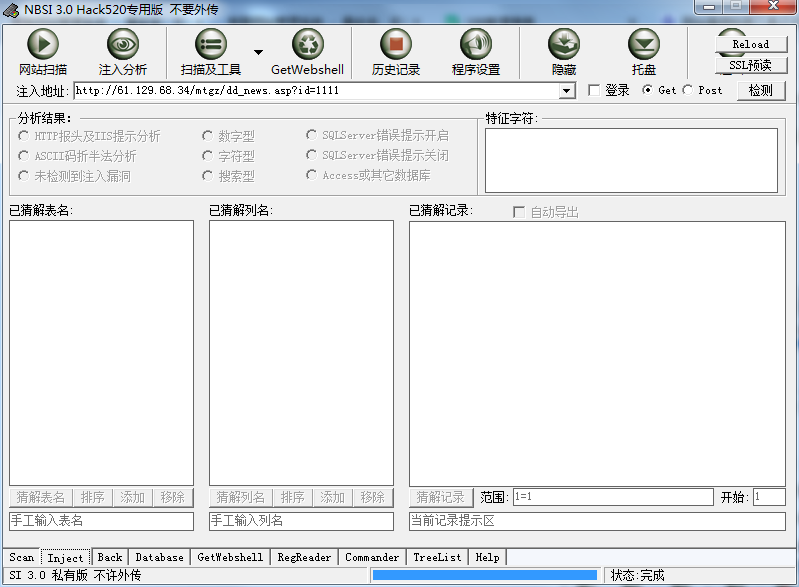
Task: Send to tray with 托盘 icon
Action: tap(644, 45)
